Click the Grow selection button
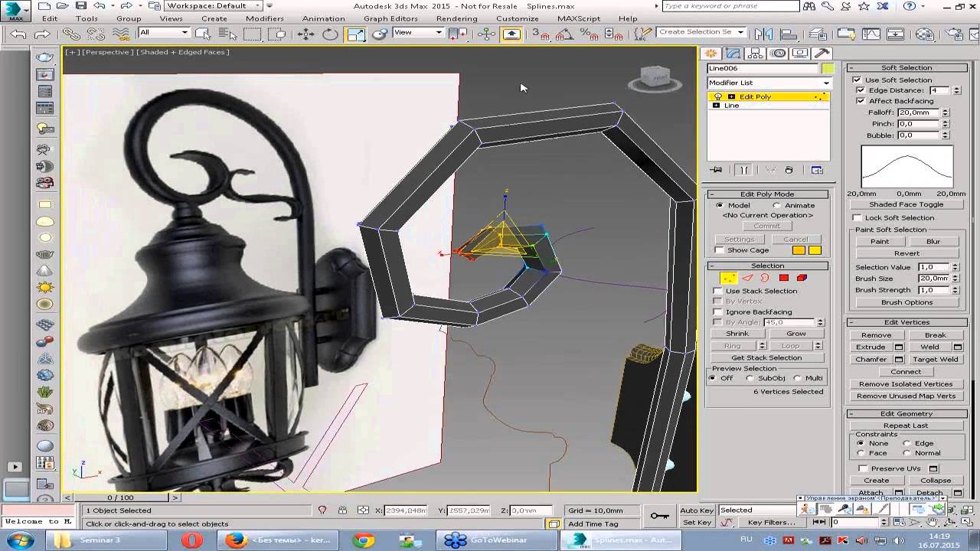Image resolution: width=980 pixels, height=551 pixels. (x=795, y=334)
